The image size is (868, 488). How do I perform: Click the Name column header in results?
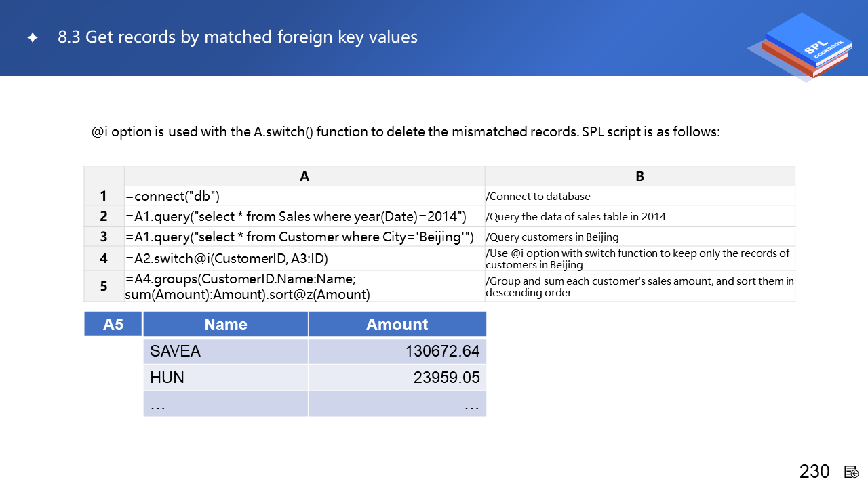pos(225,324)
